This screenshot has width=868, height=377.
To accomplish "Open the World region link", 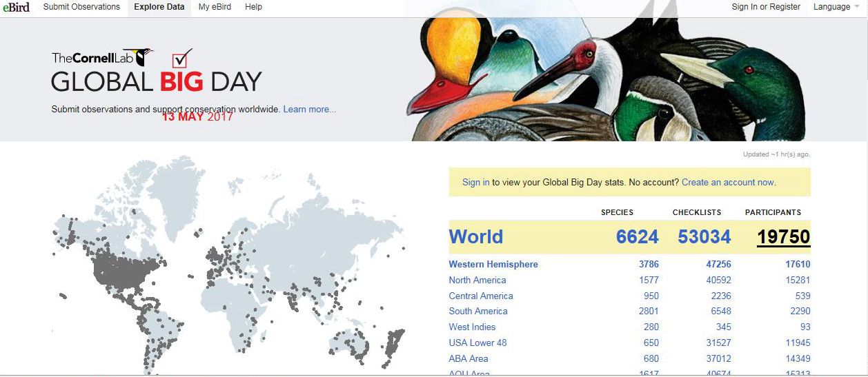I will (475, 237).
